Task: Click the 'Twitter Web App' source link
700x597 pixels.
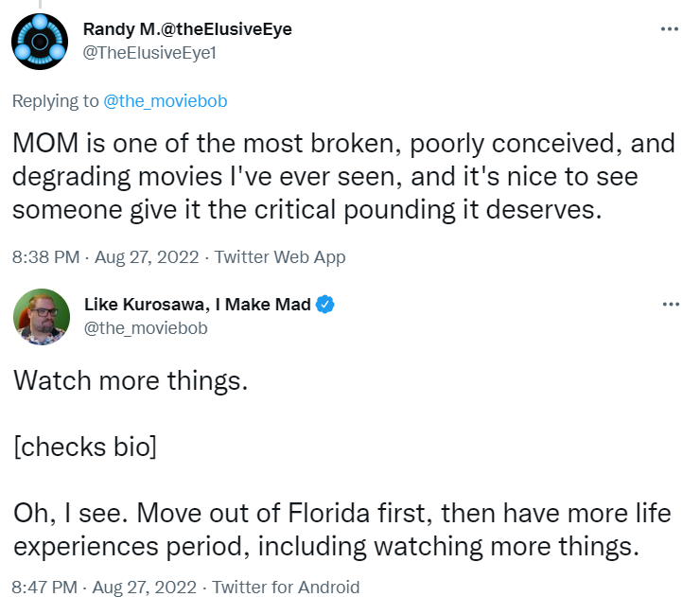Action: coord(280,256)
